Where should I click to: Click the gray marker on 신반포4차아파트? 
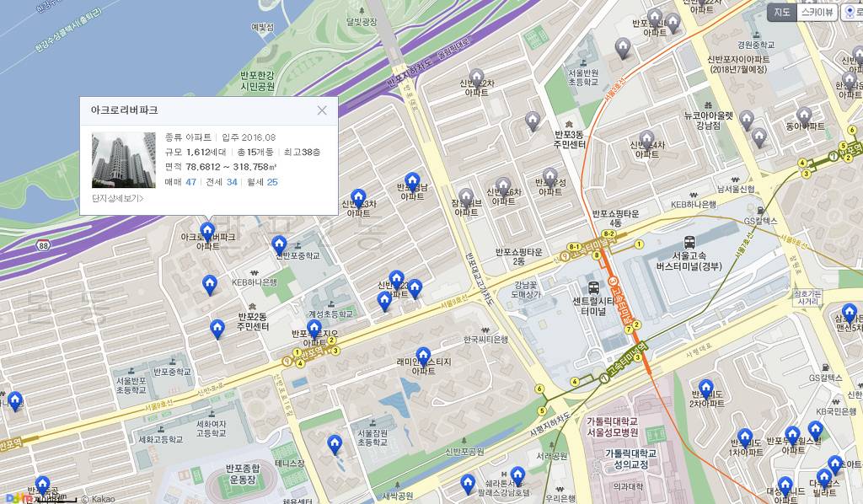646,137
